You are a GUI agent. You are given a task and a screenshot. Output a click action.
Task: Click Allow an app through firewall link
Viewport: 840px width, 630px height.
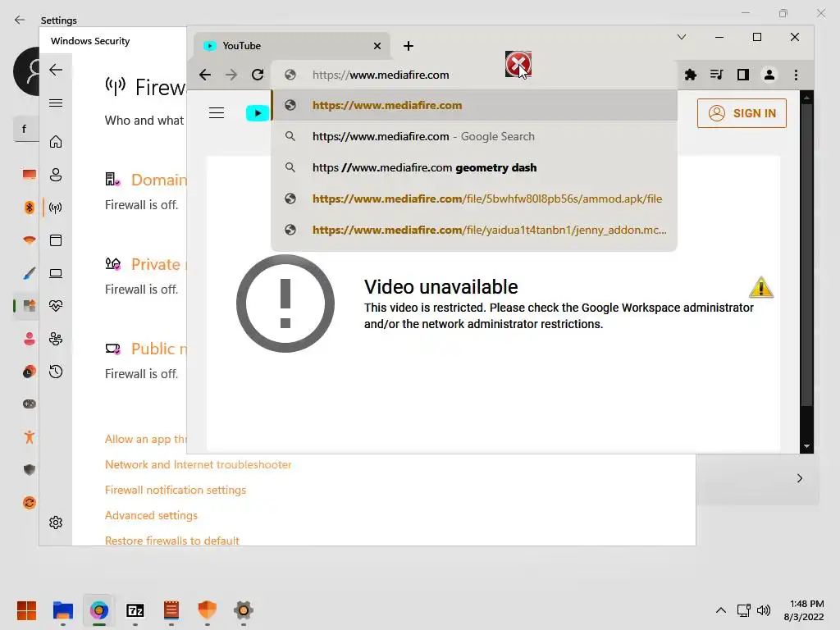[146, 440]
